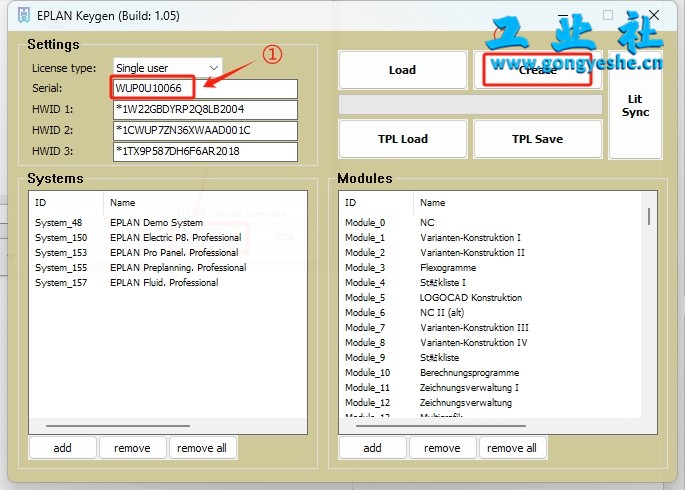Select Module_7 Varianten-Konstruktion III row
Viewport: 685px width, 490px height.
(490, 328)
